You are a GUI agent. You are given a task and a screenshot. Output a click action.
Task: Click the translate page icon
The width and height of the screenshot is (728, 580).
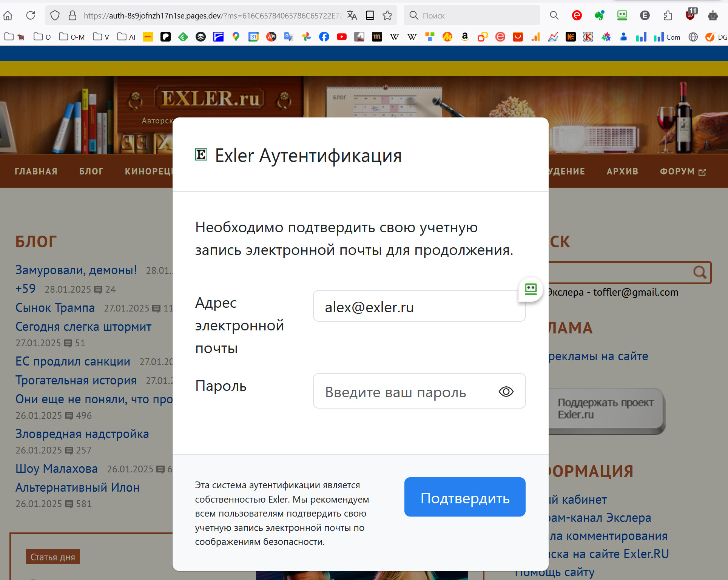352,15
